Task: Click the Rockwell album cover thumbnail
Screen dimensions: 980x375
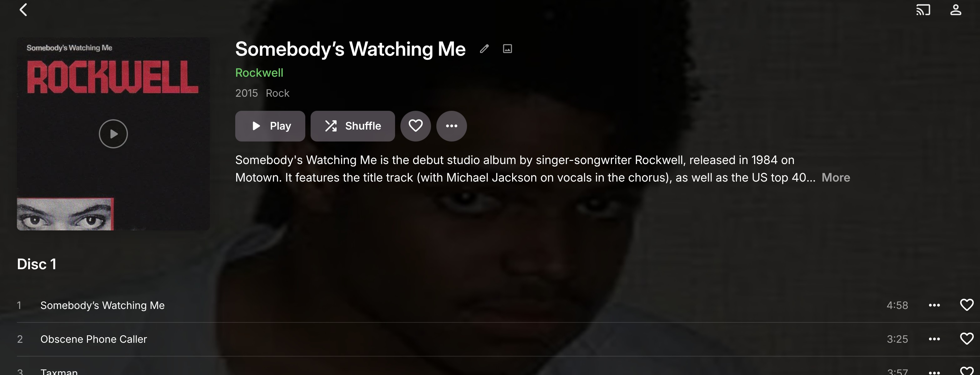Action: pos(113,76)
